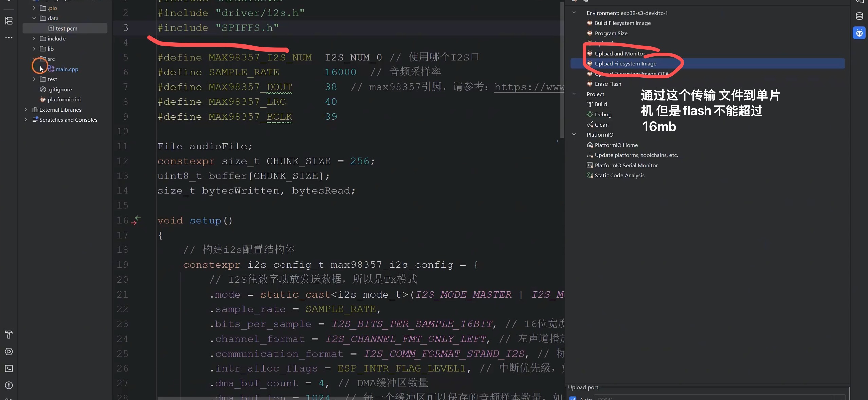The width and height of the screenshot is (868, 400).
Task: Expand Scratches and Consoles node
Action: coord(26,120)
